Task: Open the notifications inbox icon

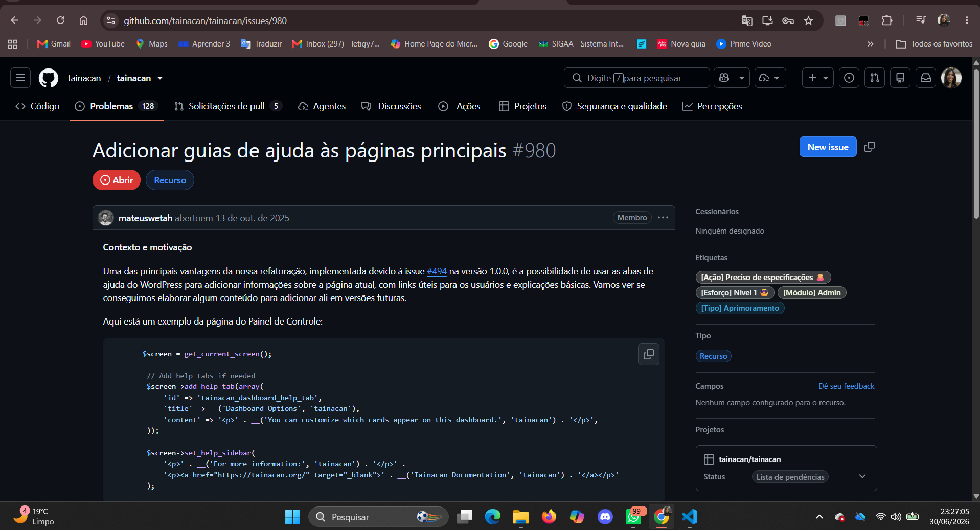Action: (926, 78)
